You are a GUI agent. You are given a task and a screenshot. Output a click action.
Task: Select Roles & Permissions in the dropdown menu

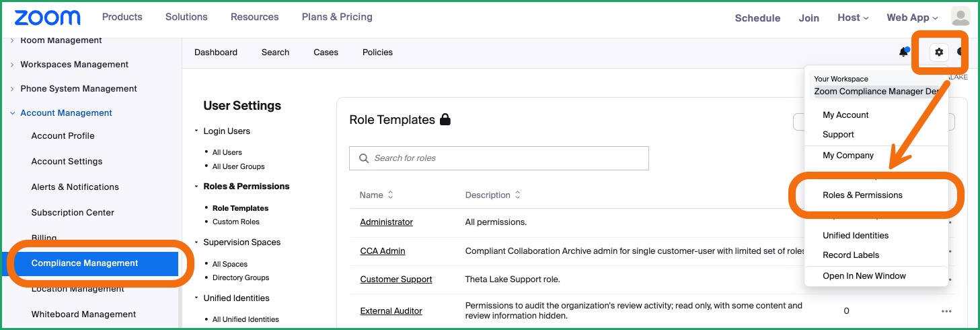coord(862,195)
